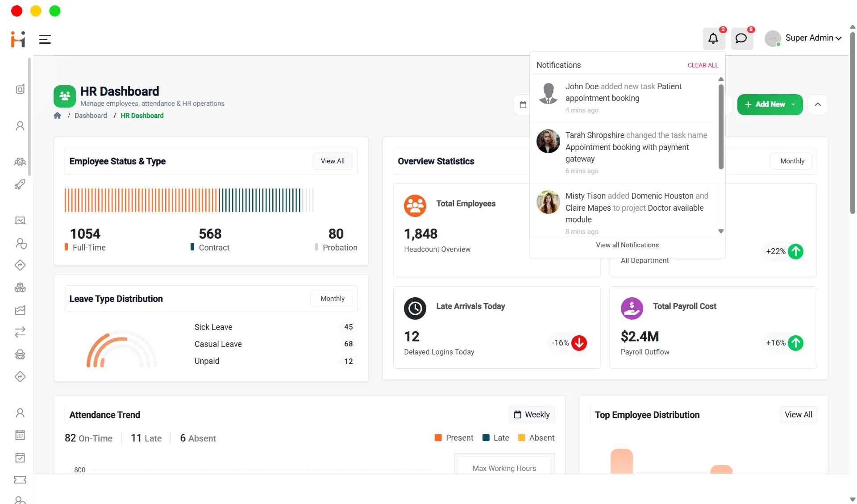Click the Dashboard breadcrumb link
The height and width of the screenshot is (504, 857).
(x=91, y=116)
